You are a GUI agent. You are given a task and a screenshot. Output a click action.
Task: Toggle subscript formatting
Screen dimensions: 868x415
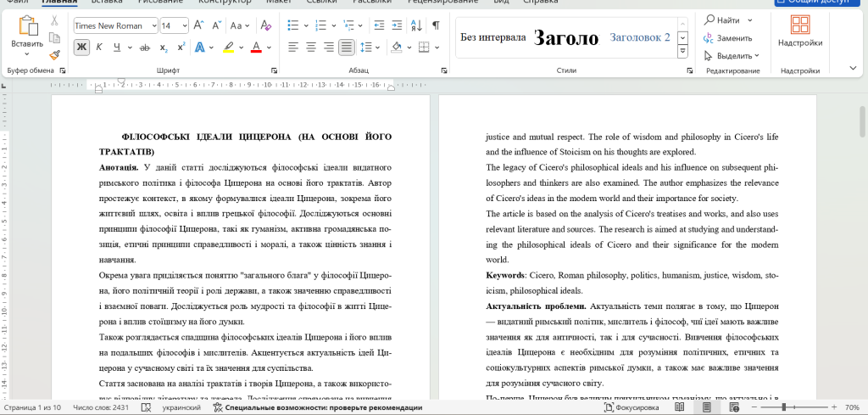[x=164, y=48]
